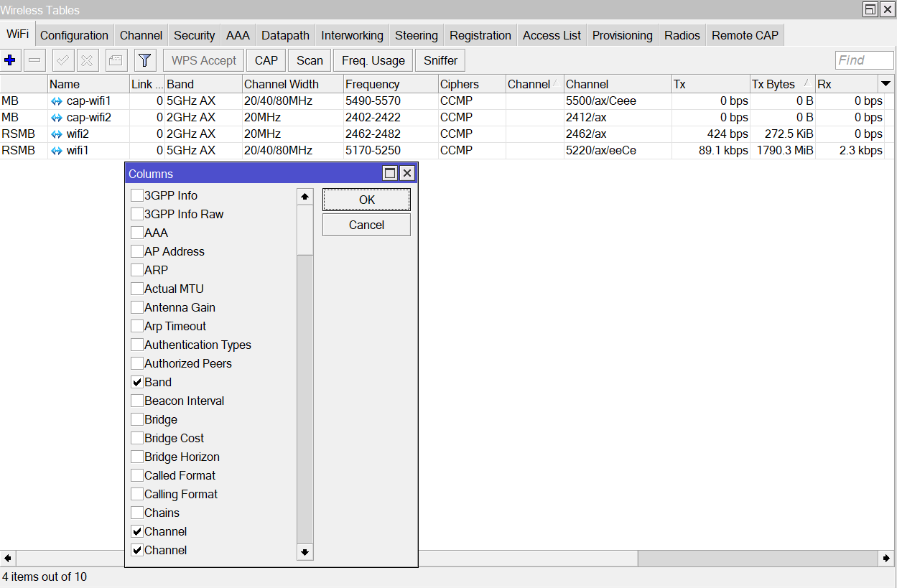This screenshot has width=897, height=588.
Task: Click the cap-wifi1 interface icon
Action: [57, 101]
